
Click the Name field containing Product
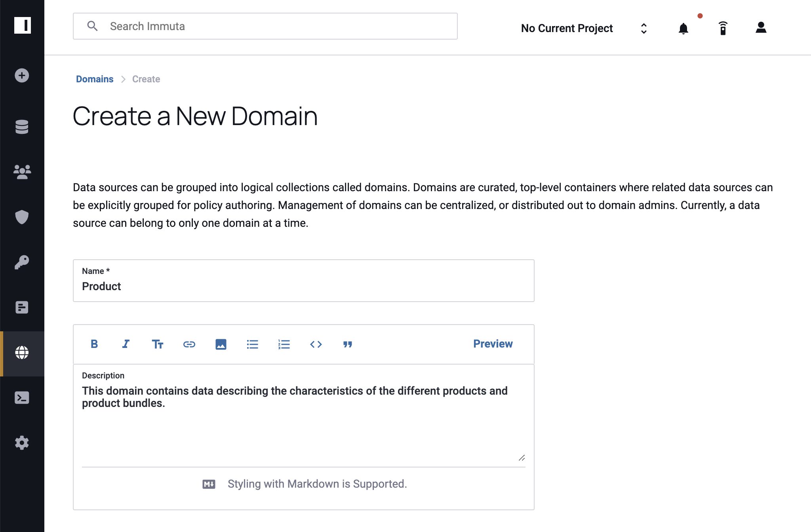pos(304,281)
